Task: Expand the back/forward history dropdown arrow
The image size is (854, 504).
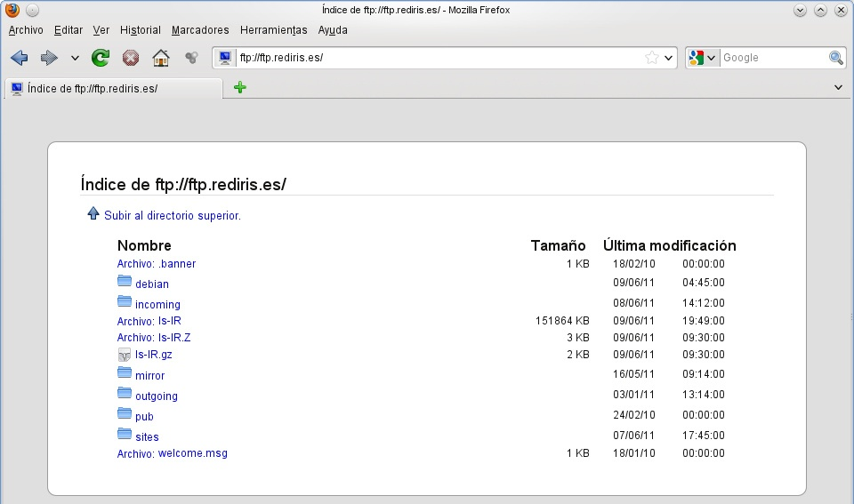Action: tap(75, 59)
